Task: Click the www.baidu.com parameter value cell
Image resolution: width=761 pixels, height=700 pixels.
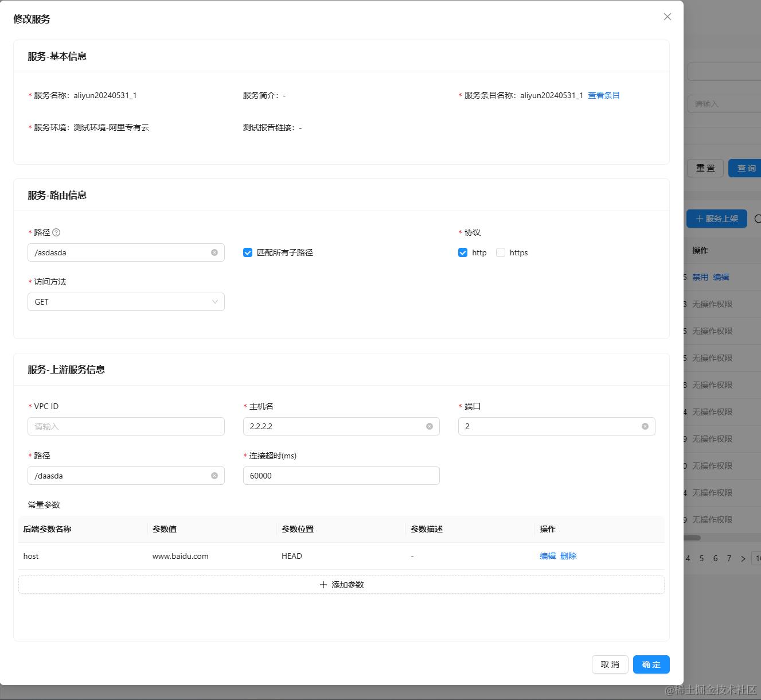Action: (x=180, y=556)
